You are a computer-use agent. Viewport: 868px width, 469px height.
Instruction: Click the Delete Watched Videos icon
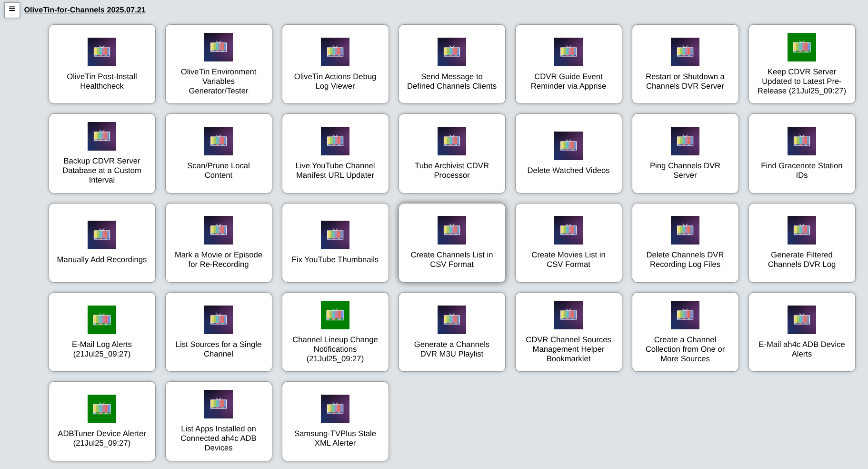click(x=568, y=146)
